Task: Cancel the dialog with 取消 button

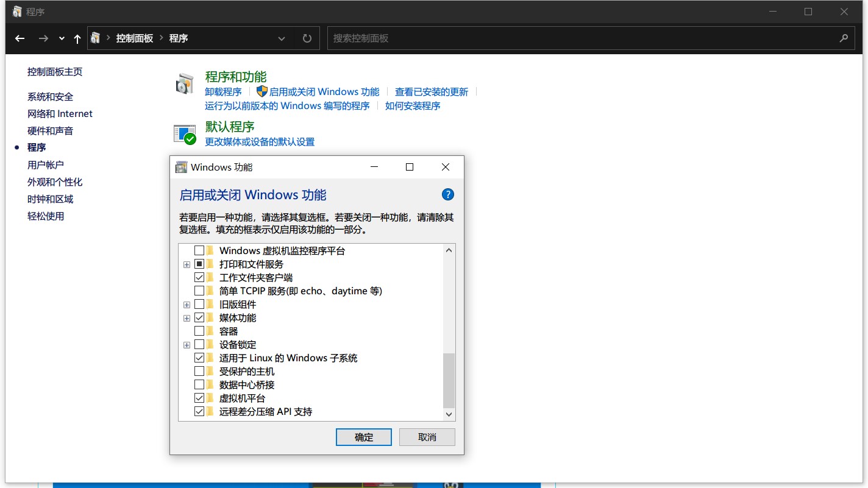Action: pos(427,437)
